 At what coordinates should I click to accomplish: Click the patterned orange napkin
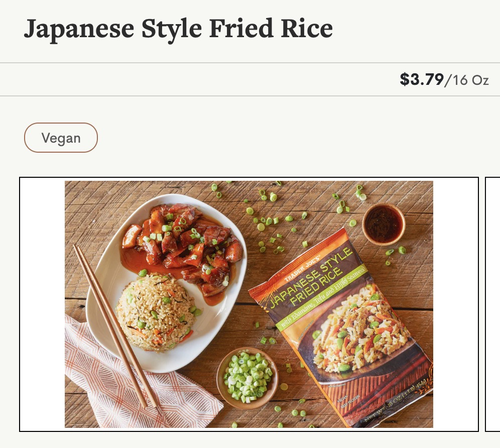pyautogui.click(x=134, y=383)
